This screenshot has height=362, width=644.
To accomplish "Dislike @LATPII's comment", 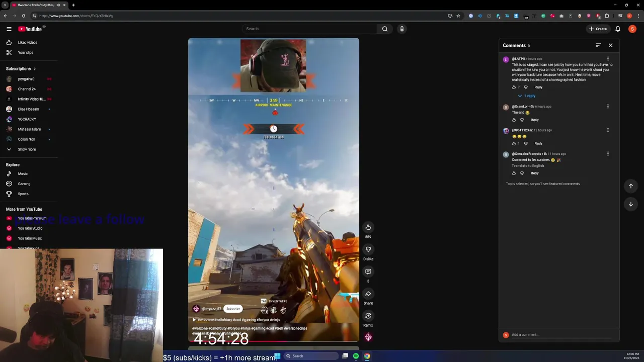I will pos(526,87).
